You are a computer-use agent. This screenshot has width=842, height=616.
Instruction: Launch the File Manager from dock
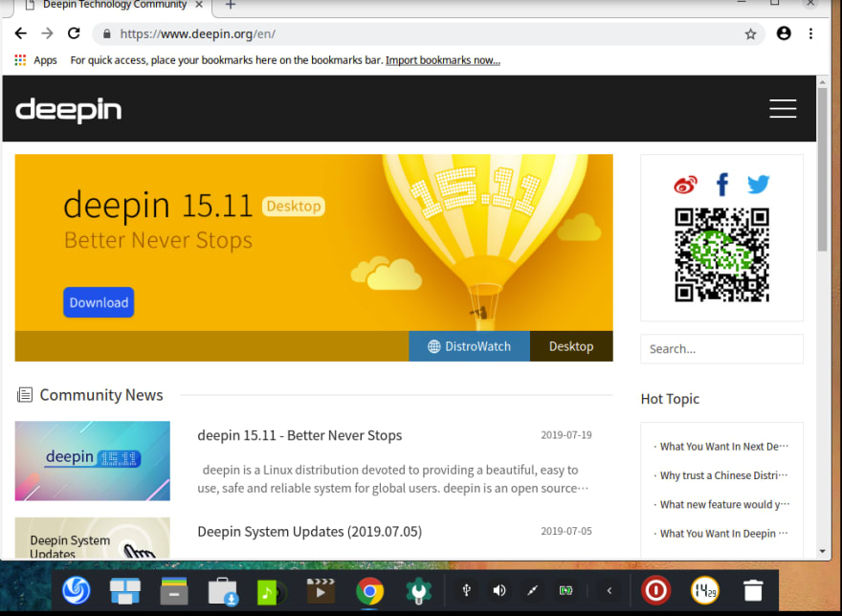[x=174, y=590]
